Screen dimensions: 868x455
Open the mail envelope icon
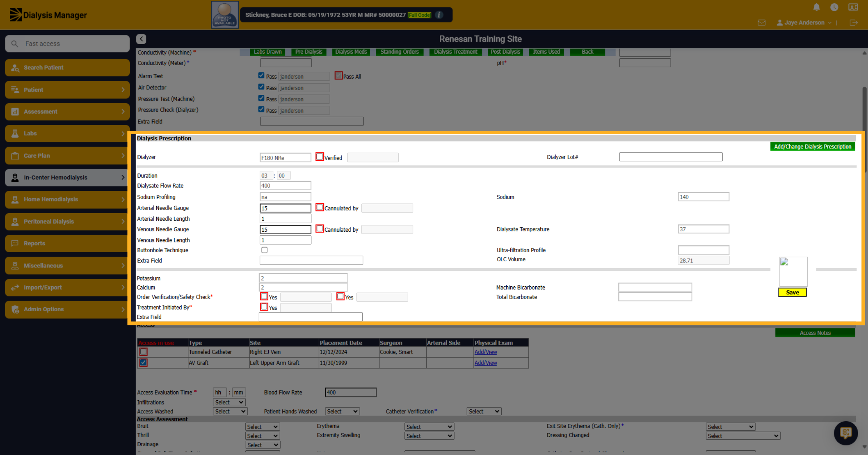761,22
